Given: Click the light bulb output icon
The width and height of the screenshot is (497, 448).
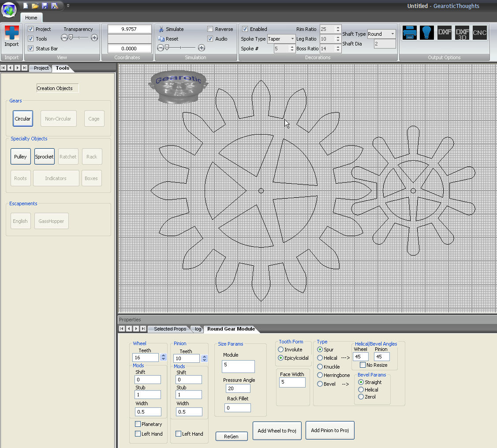Looking at the screenshot, I should [x=427, y=33].
